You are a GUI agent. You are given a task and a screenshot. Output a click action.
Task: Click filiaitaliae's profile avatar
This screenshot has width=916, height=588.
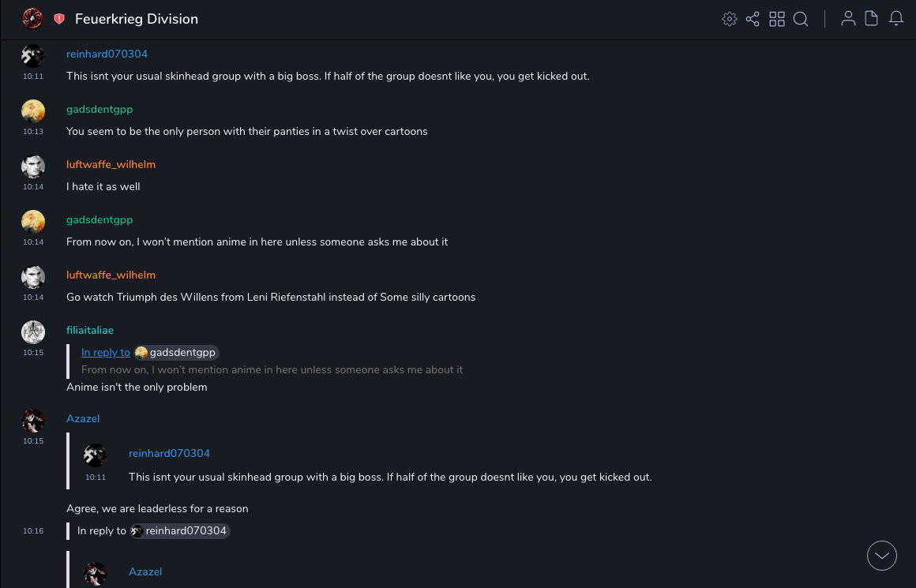point(33,331)
